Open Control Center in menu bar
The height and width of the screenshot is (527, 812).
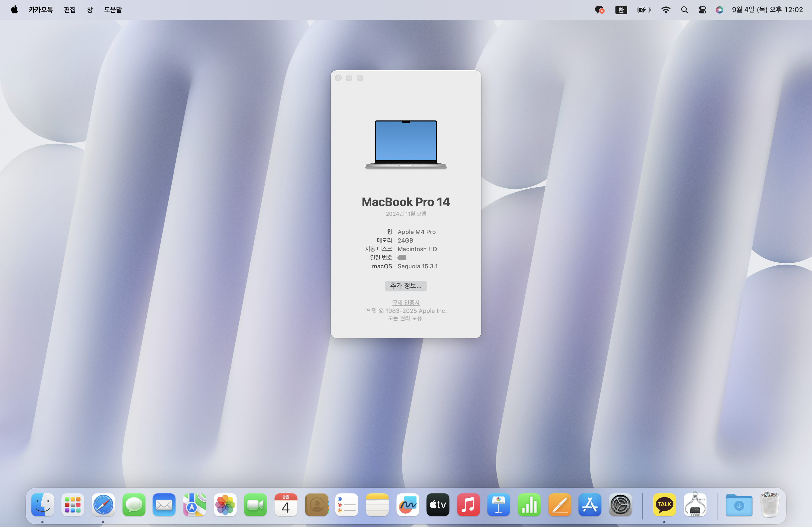702,10
